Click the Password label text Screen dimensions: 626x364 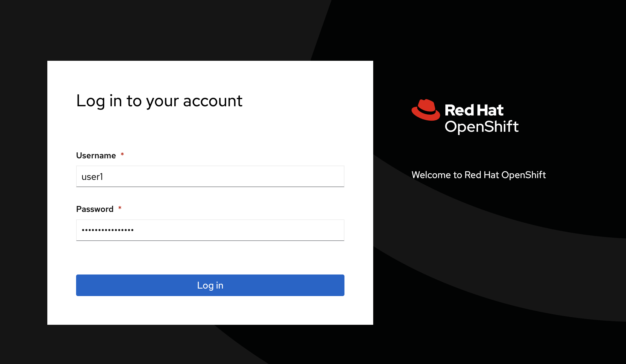click(95, 209)
